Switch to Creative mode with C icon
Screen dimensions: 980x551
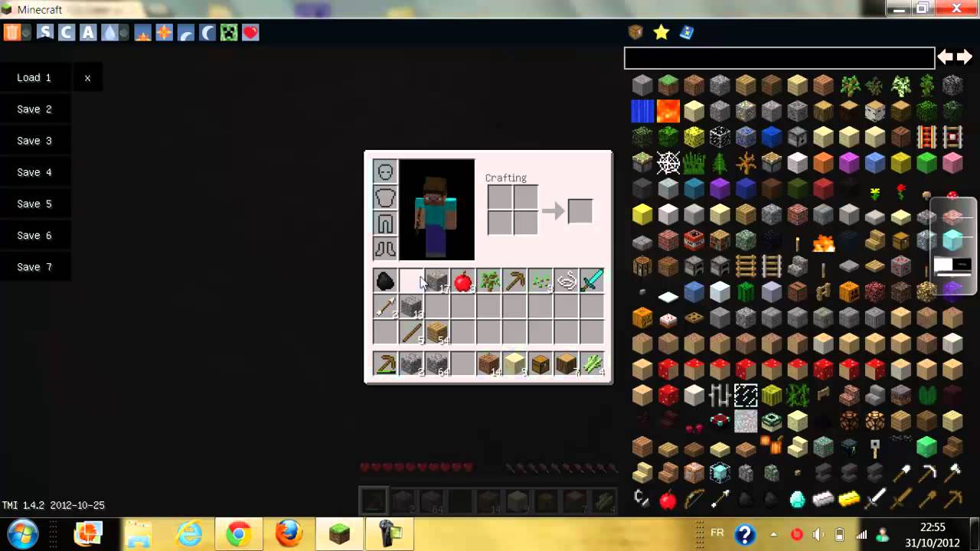click(x=67, y=32)
